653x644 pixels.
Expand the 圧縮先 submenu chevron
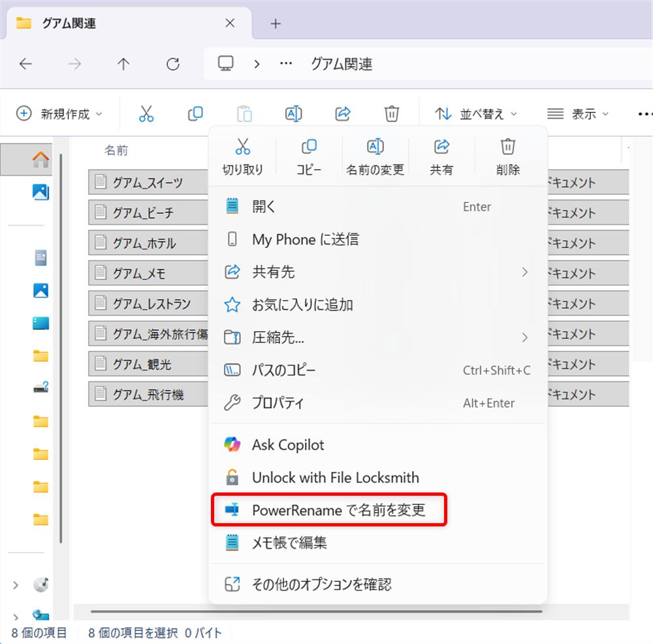pos(526,338)
